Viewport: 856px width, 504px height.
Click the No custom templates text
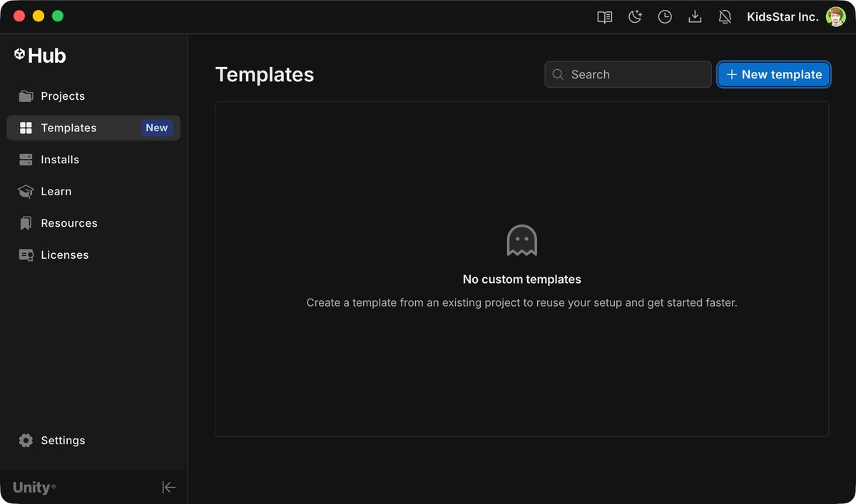(522, 279)
